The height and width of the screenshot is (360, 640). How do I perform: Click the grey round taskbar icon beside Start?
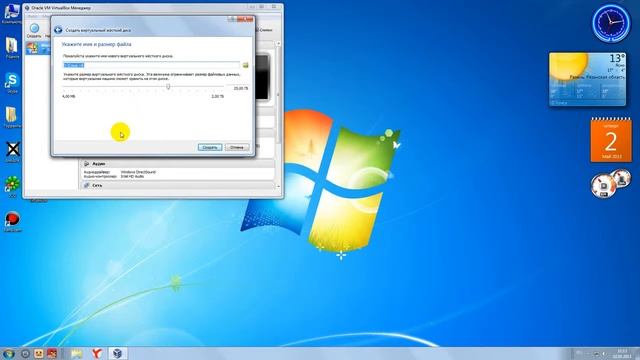(25, 353)
